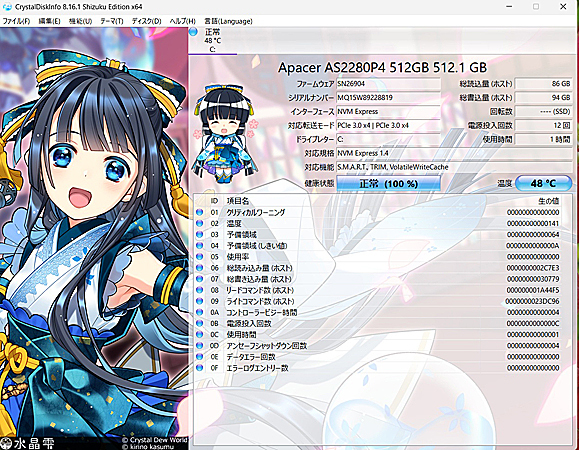Click status orb for 使用率 row
The width and height of the screenshot is (579, 450).
pos(199,257)
